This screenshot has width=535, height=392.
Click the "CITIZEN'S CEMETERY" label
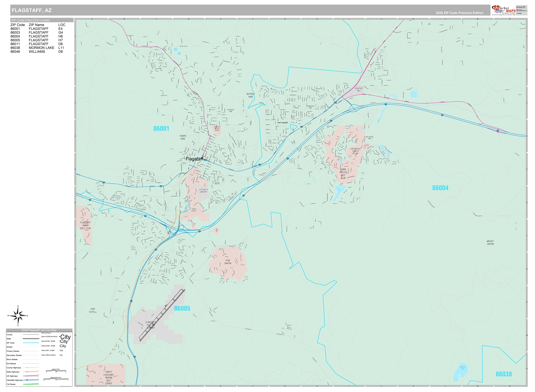click(203, 191)
